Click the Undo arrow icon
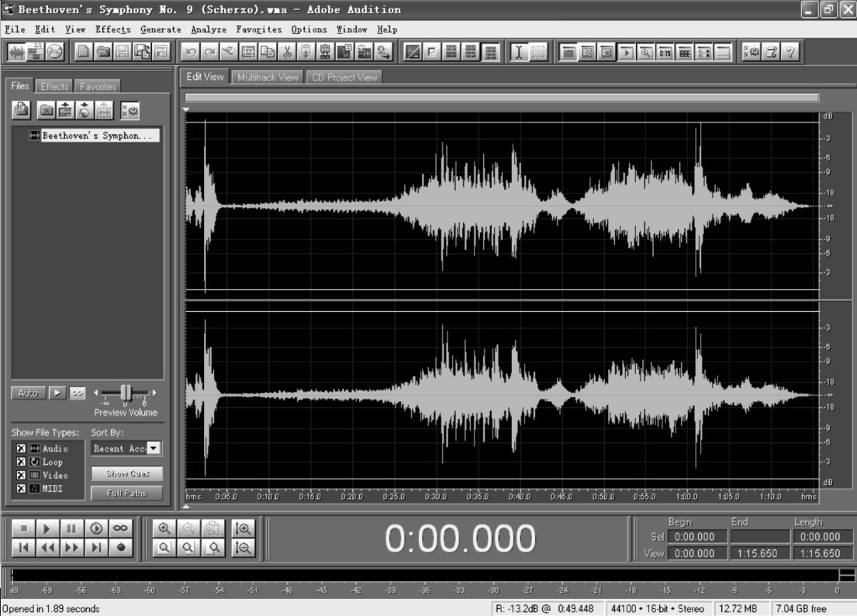The height and width of the screenshot is (616, 857). 191,52
